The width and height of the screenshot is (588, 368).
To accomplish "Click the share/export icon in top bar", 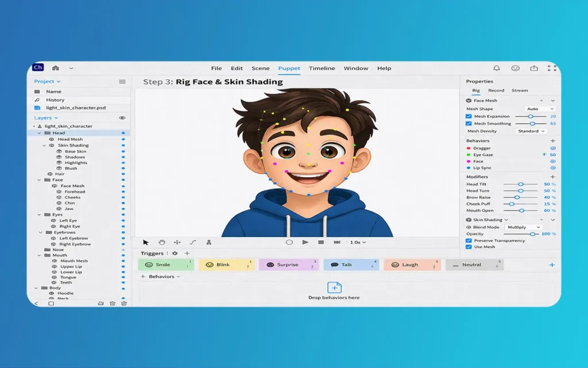I will click(x=534, y=68).
